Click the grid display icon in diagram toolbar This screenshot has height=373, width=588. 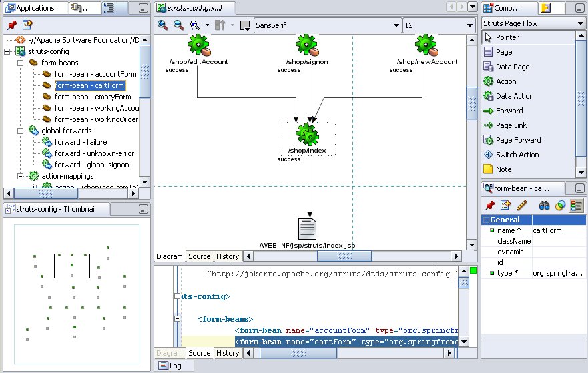pos(245,25)
